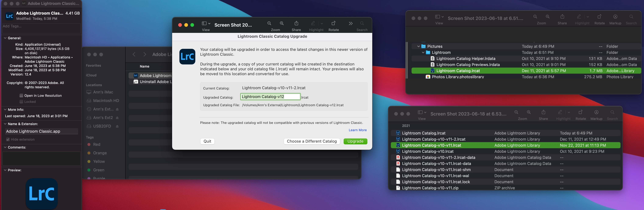The width and height of the screenshot is (644, 210).
Task: Enable Open in Low Resolution checkbox
Action: [21, 96]
